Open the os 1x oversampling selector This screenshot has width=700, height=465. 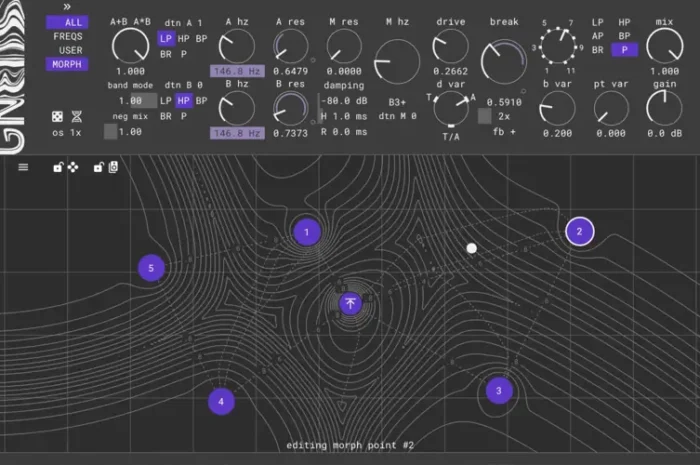click(x=67, y=133)
